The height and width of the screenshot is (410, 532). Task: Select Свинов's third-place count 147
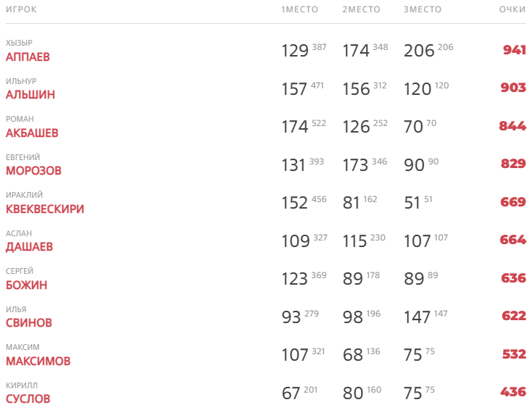(x=417, y=317)
